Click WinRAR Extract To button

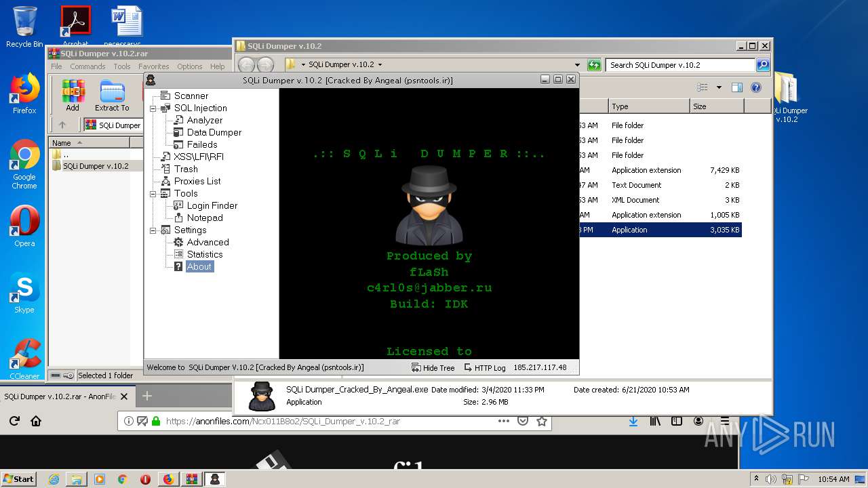112,96
